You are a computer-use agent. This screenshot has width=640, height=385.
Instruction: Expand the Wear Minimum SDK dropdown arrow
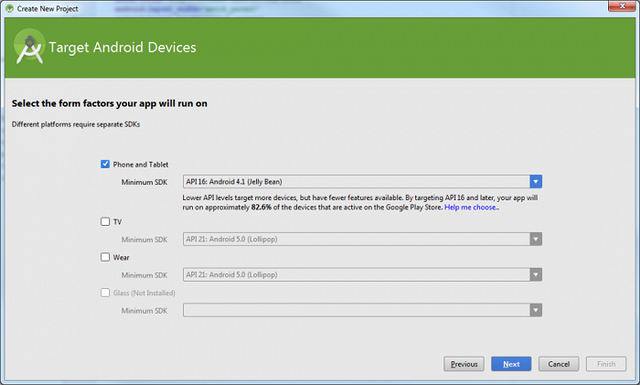(536, 275)
